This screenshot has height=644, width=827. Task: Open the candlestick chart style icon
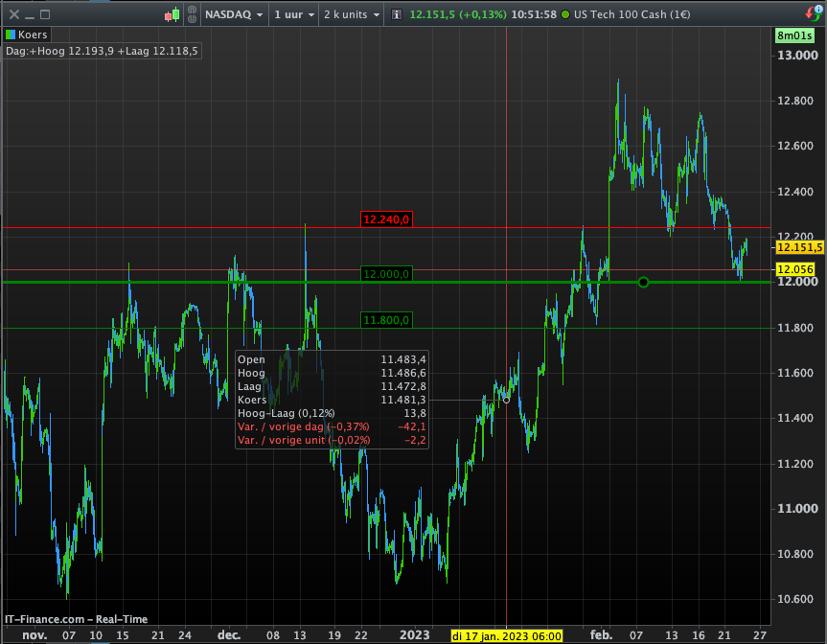pyautogui.click(x=172, y=14)
